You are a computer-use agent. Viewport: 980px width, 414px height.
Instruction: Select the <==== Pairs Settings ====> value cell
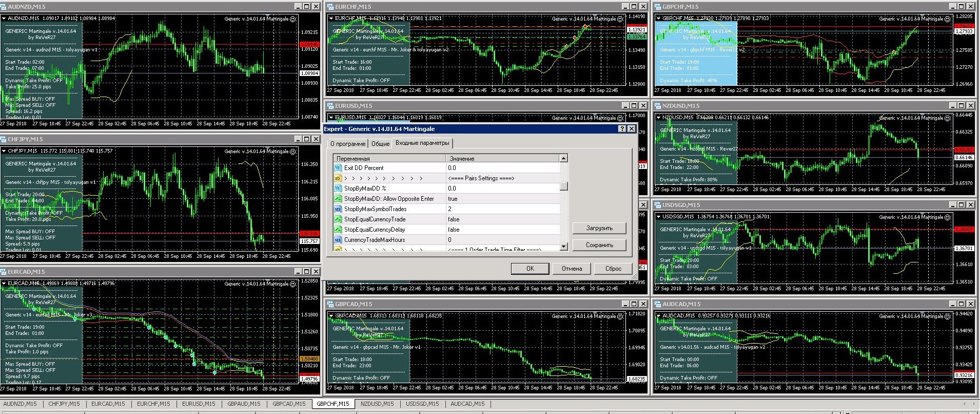(503, 178)
